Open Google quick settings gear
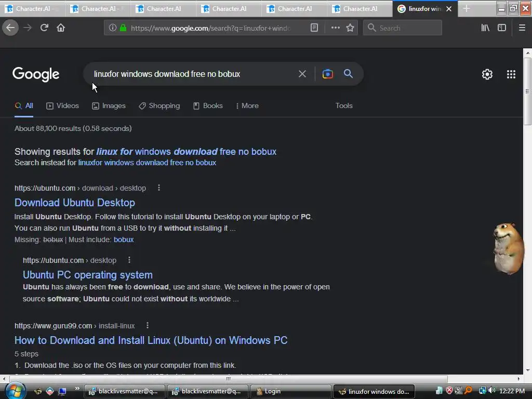532x399 pixels. pos(487,74)
